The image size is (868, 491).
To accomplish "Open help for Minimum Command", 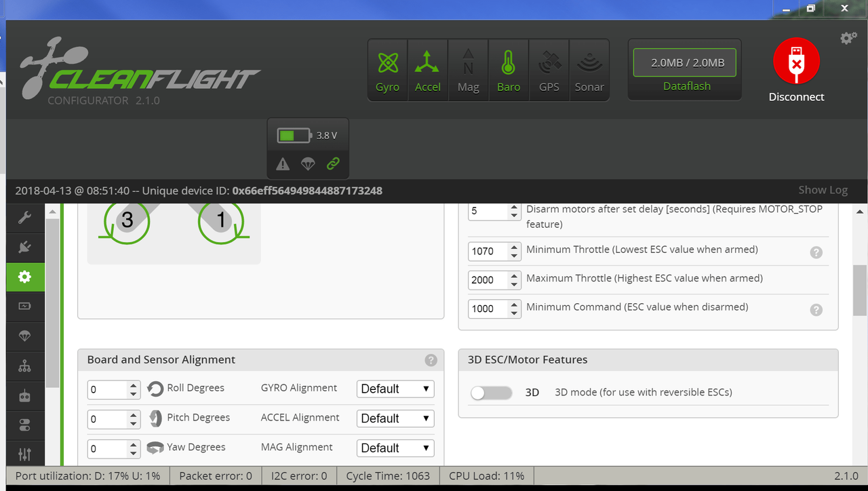I will click(816, 310).
